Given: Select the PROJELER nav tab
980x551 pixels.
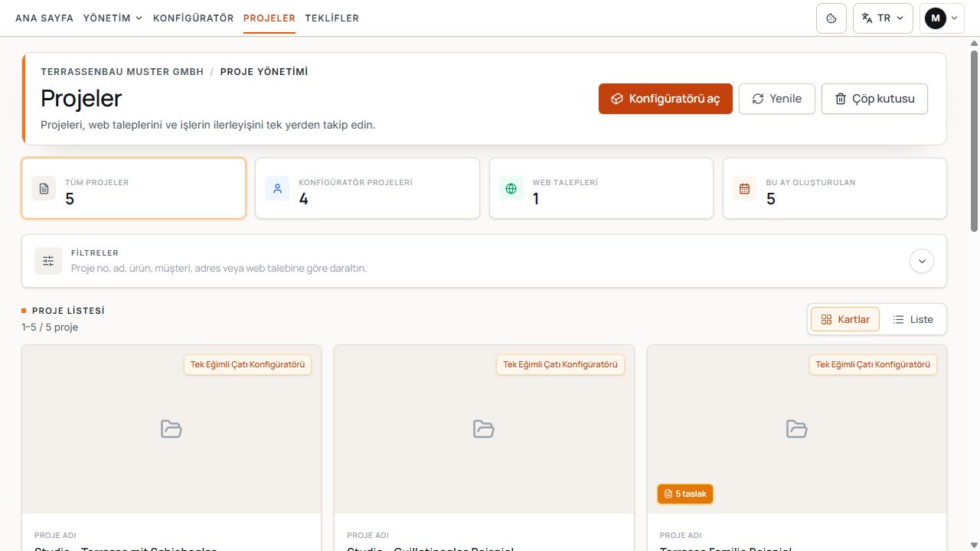Looking at the screenshot, I should (269, 18).
